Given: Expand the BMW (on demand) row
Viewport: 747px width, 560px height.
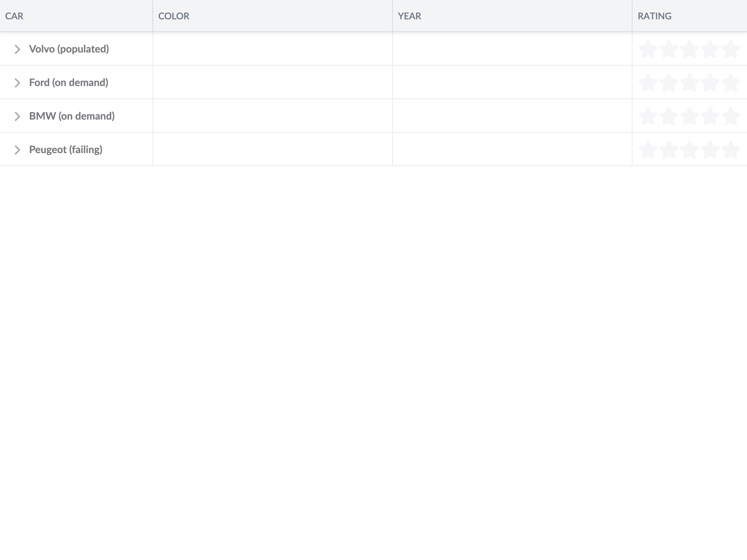Looking at the screenshot, I should pyautogui.click(x=17, y=116).
